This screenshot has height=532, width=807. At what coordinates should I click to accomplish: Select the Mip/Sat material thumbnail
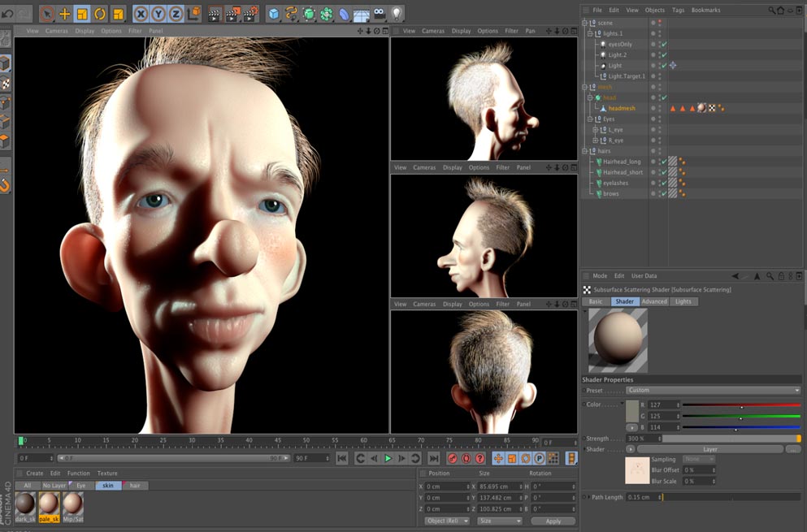[x=73, y=508]
